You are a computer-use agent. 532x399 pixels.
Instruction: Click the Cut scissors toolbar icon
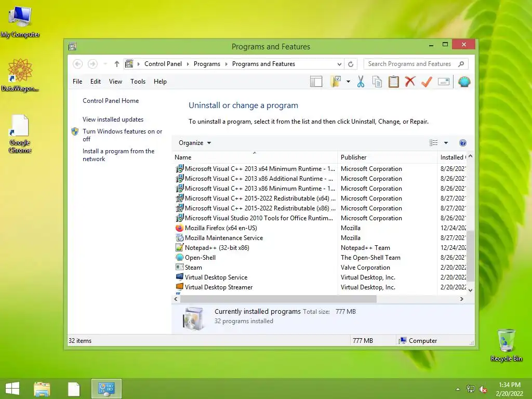pos(361,82)
